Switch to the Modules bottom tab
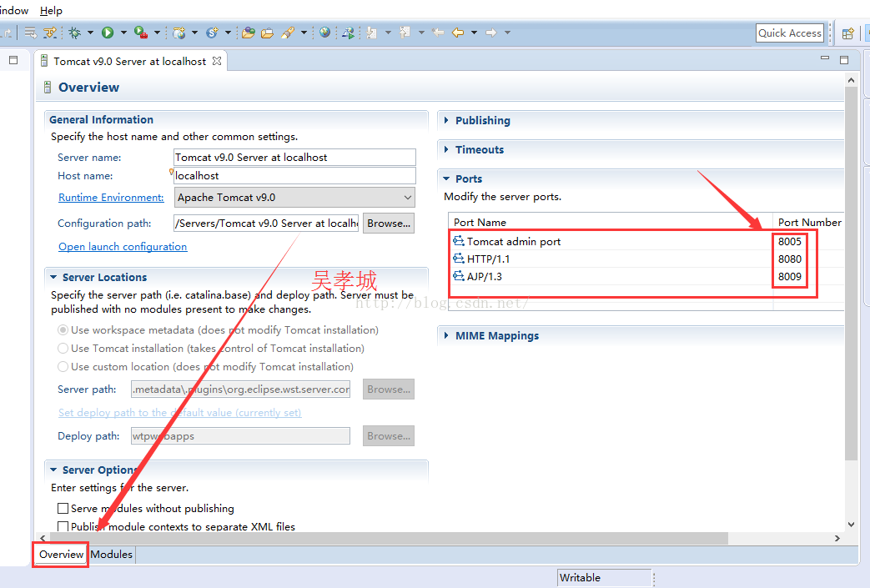 coord(112,554)
